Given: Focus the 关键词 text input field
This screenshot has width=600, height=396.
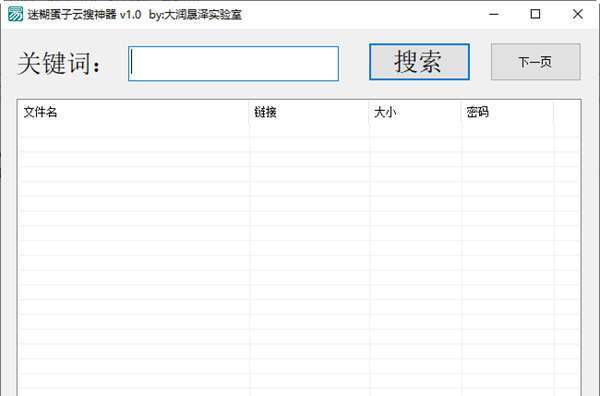Looking at the screenshot, I should [233, 64].
